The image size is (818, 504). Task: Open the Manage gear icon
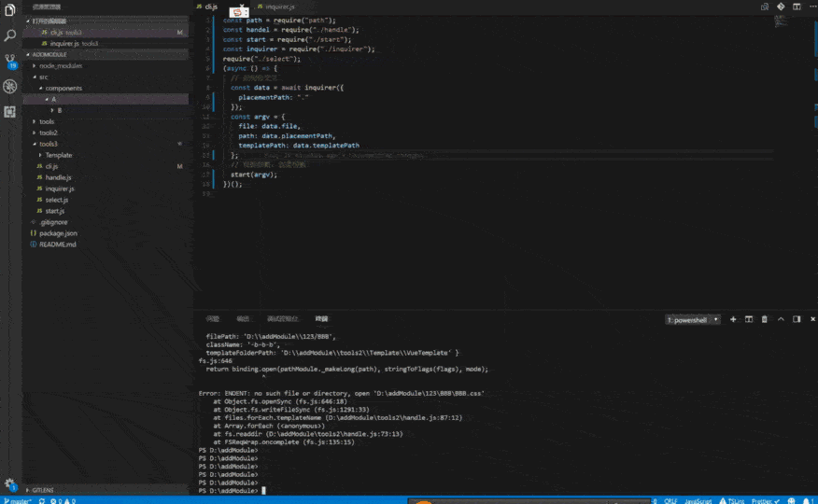(10, 483)
